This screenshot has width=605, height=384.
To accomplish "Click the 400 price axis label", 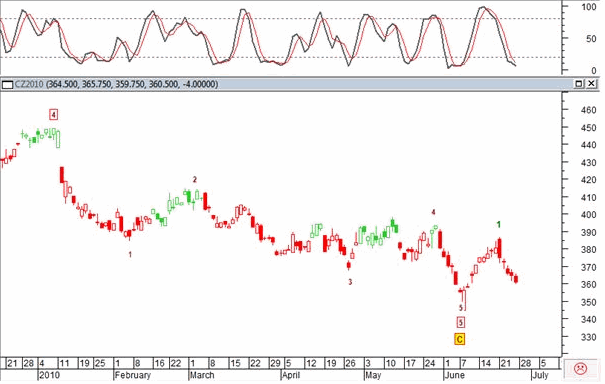I will click(x=588, y=215).
